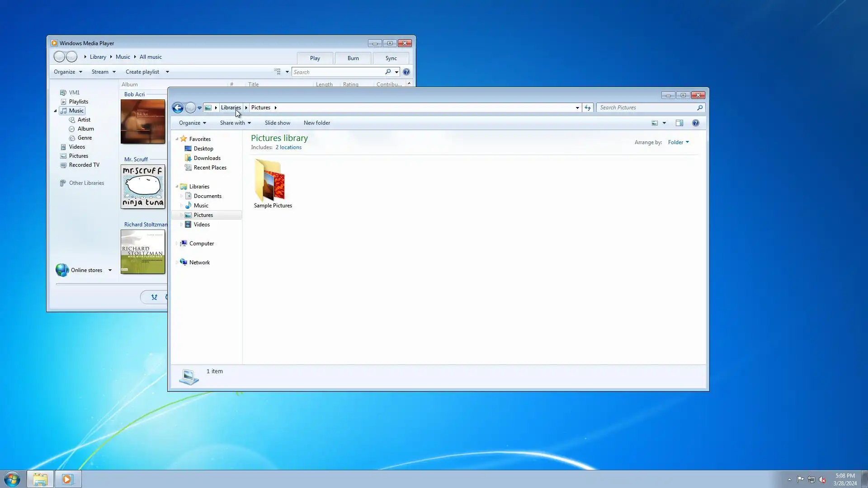868x488 pixels.
Task: Click the Media Player help icon
Action: click(x=406, y=72)
